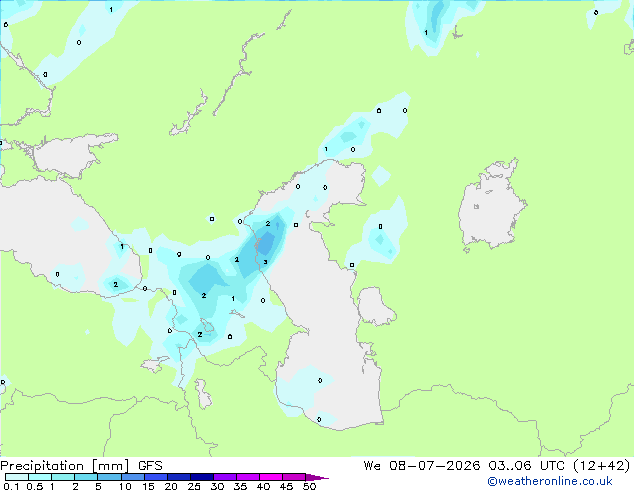Screen dimensions: 634x490
Task: Click the '50' legend label
Action: [310, 486]
